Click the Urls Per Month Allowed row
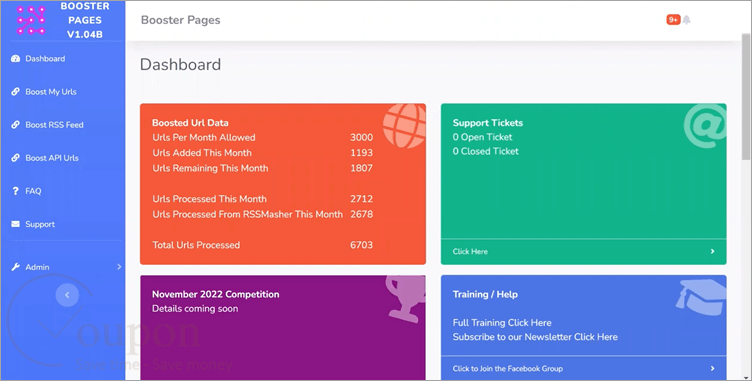The height and width of the screenshot is (381, 752). pyautogui.click(x=262, y=137)
